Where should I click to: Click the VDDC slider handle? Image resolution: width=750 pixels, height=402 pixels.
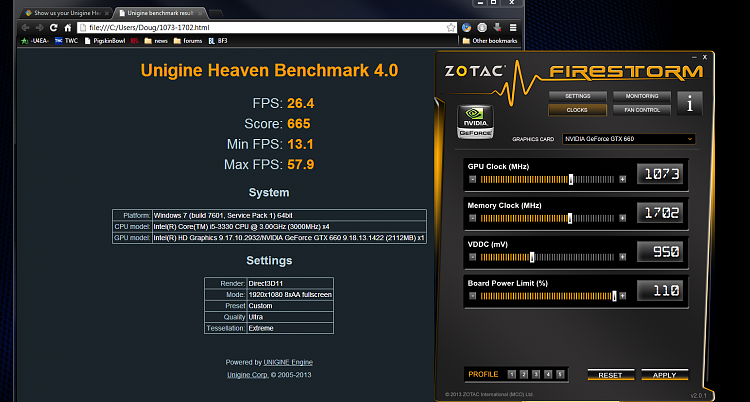click(532, 257)
